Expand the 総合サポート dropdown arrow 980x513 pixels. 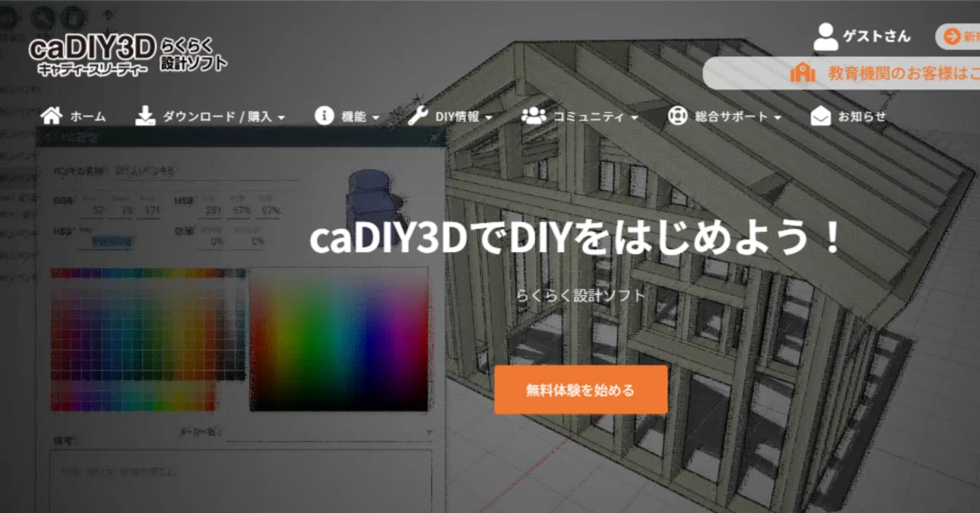(x=777, y=118)
